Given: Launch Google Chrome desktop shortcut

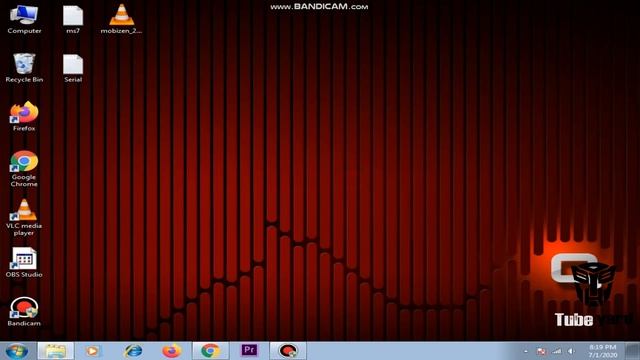Looking at the screenshot, I should point(24,169).
